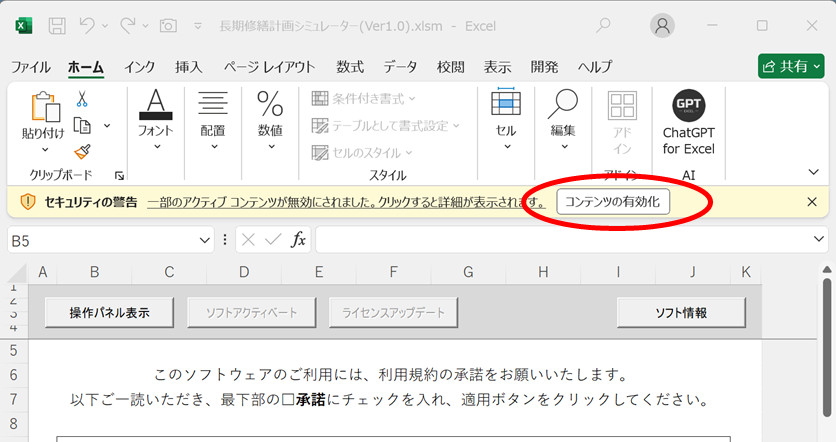Open the 挿入 ribbon tab
The image size is (836, 442).
click(x=188, y=67)
